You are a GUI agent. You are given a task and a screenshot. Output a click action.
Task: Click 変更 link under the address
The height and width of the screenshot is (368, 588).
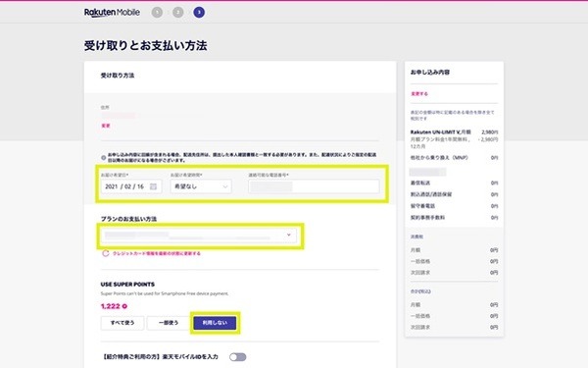106,126
